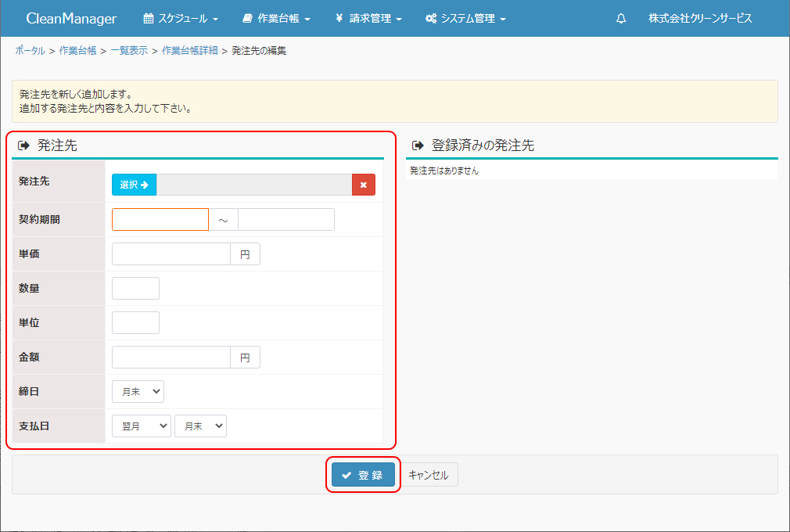
Task: Open the 作業台帳 navigation menu
Action: [276, 18]
